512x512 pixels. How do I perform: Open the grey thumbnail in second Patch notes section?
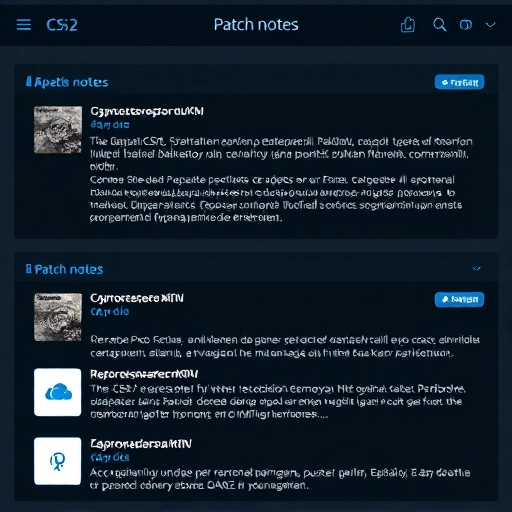tap(58, 317)
